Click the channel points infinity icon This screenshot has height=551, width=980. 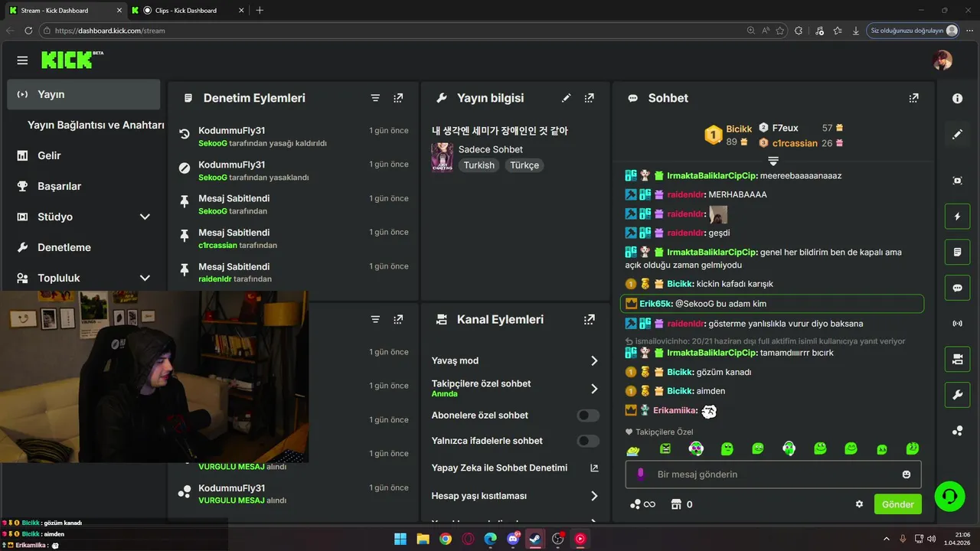coord(642,504)
